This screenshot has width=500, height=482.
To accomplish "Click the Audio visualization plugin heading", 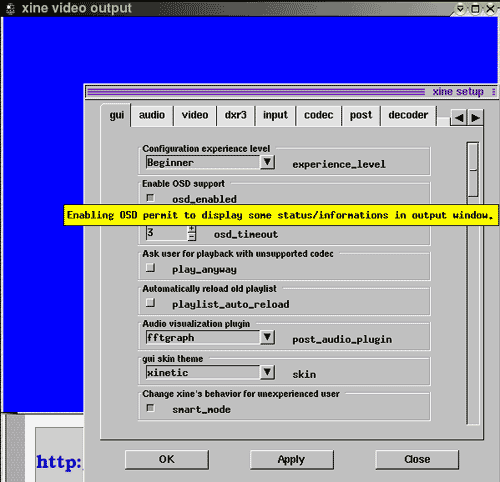I will (196, 324).
